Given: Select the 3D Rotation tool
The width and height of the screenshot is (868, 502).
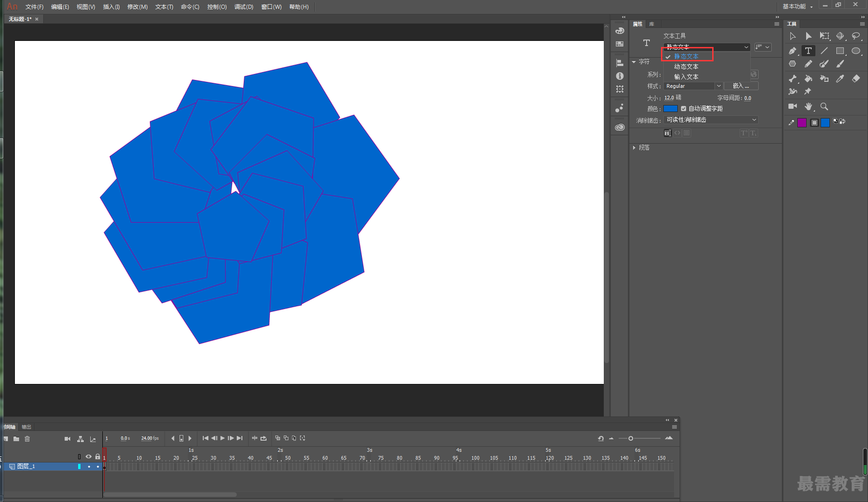Looking at the screenshot, I should tap(840, 36).
